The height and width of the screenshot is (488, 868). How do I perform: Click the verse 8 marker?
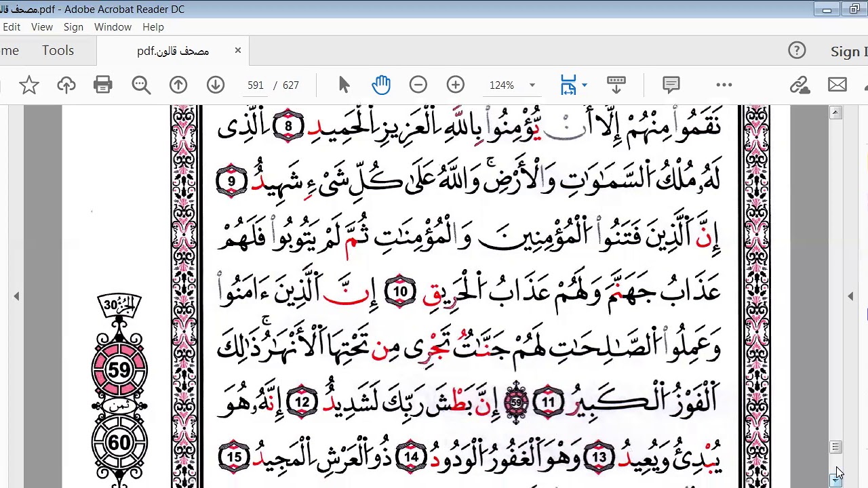click(x=288, y=126)
